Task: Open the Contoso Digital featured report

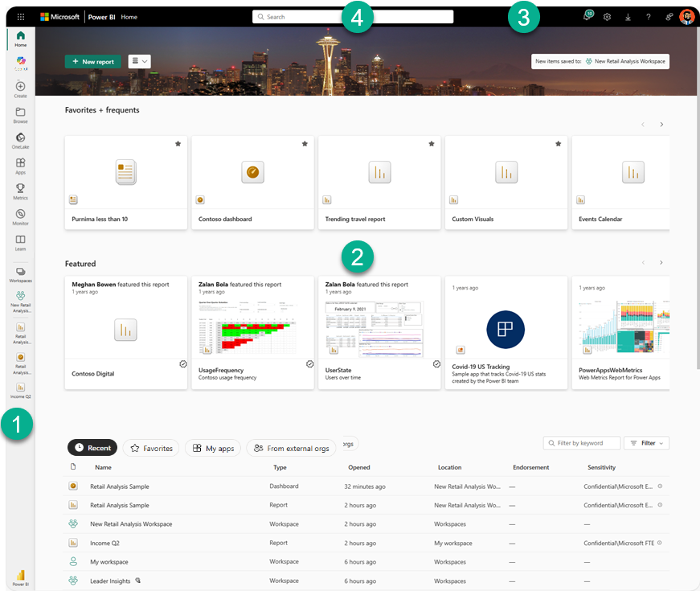Action: [x=126, y=333]
